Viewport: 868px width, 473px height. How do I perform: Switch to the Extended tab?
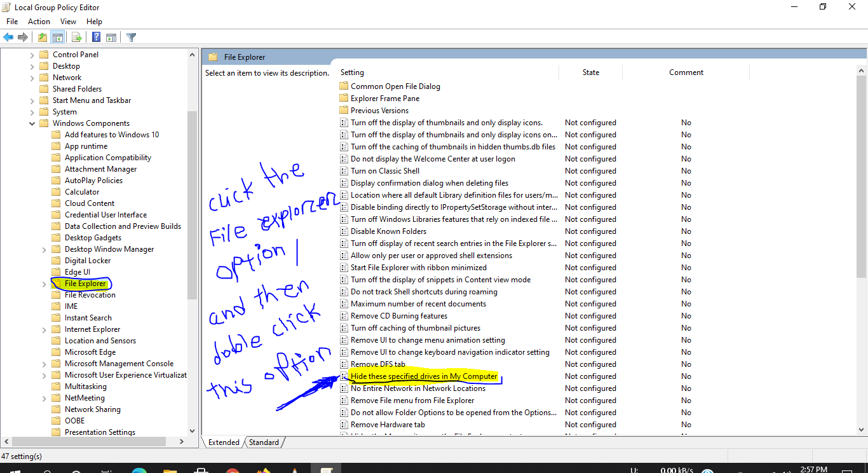click(x=224, y=442)
